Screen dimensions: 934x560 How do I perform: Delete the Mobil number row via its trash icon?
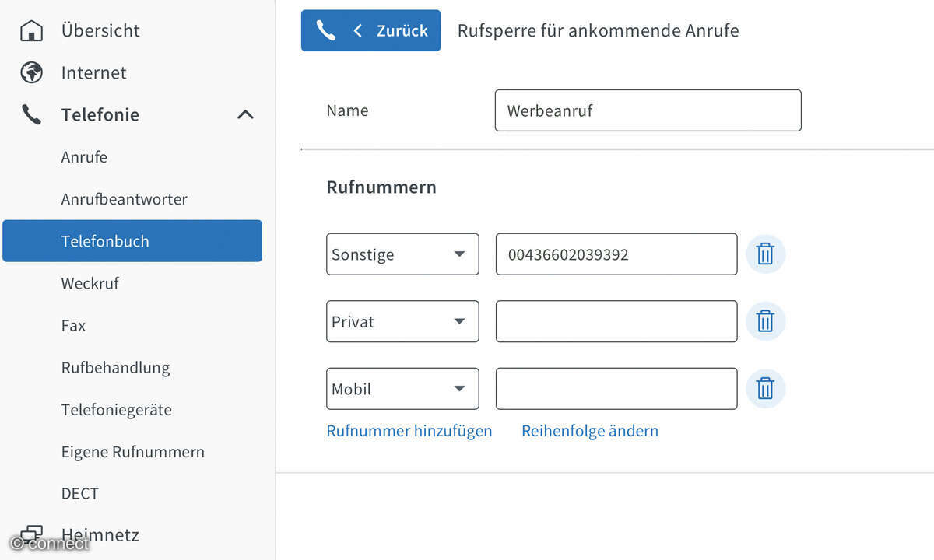pos(765,389)
